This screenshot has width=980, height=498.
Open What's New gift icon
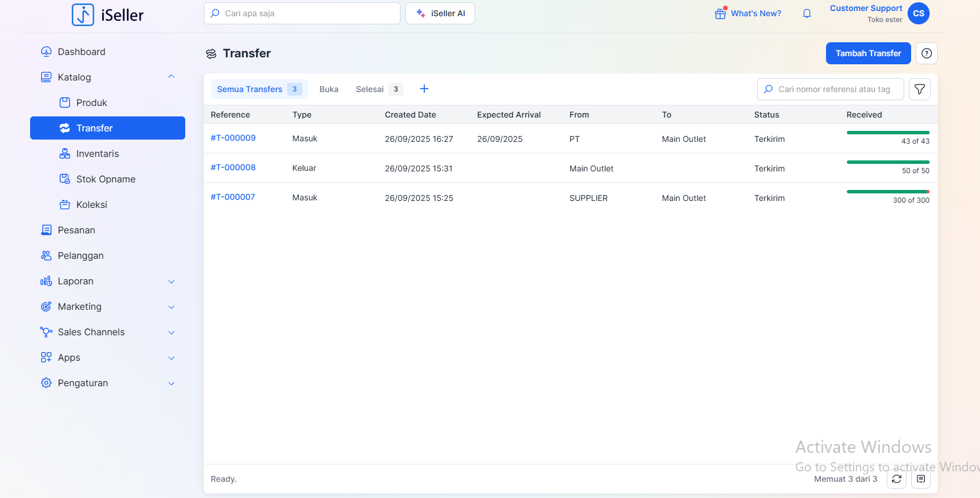coord(720,13)
